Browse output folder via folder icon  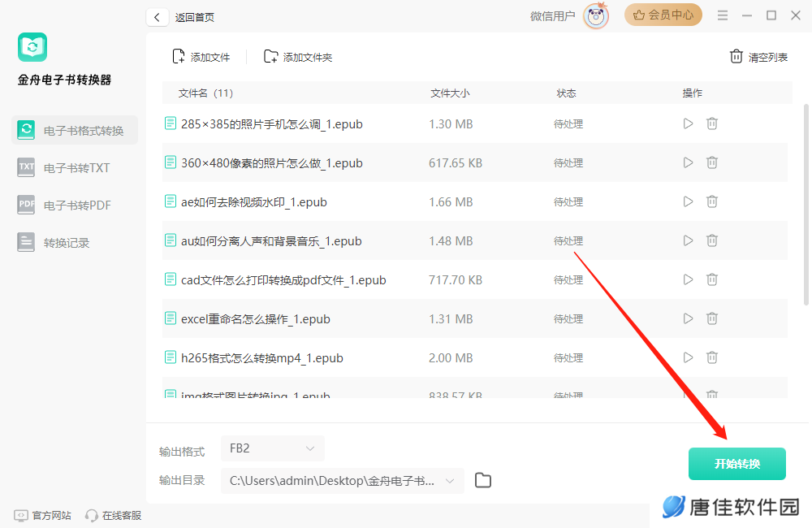(x=482, y=480)
